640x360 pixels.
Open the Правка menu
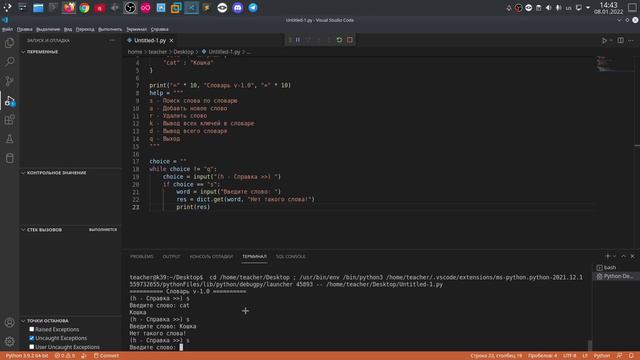point(24,29)
